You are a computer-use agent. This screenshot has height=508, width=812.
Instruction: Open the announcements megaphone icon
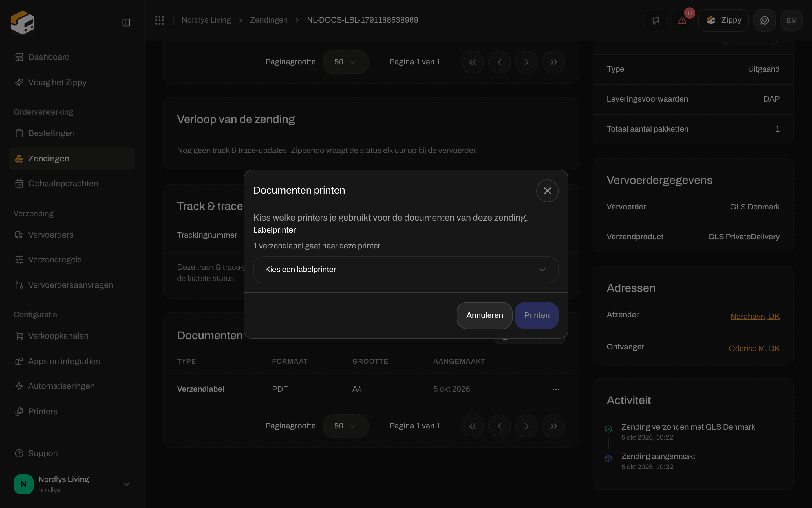655,20
